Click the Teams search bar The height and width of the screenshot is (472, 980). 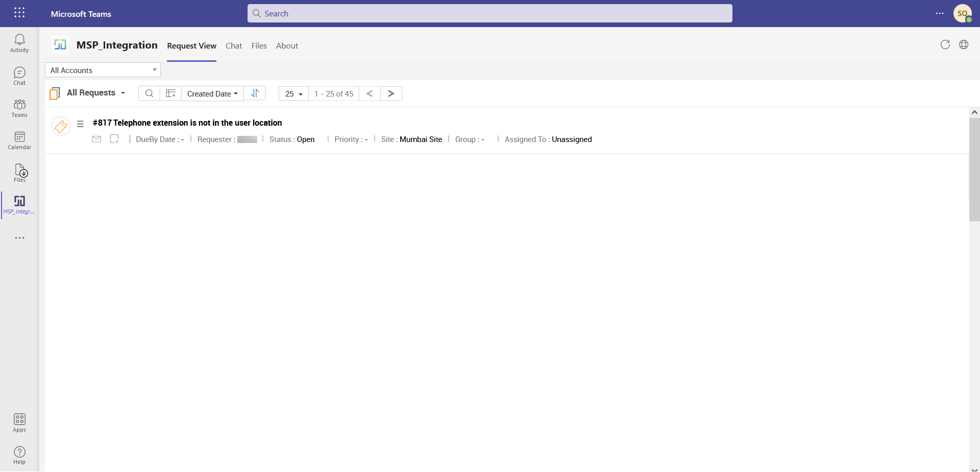(x=490, y=13)
